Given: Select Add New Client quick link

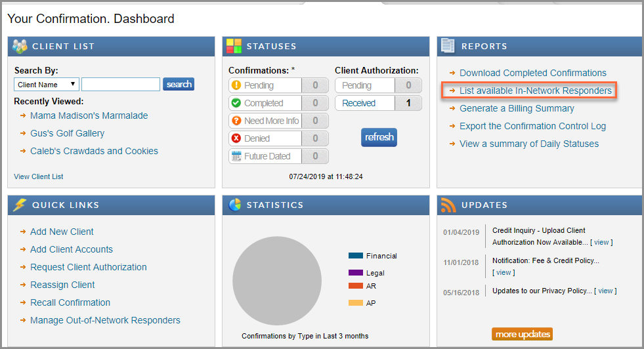Looking at the screenshot, I should [x=62, y=232].
